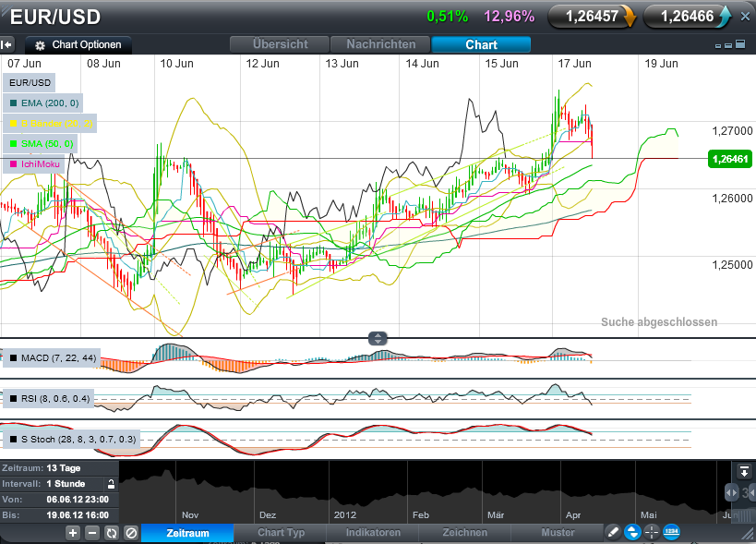Image resolution: width=756 pixels, height=544 pixels.
Task: Open the Nachrichten tab
Action: click(380, 44)
